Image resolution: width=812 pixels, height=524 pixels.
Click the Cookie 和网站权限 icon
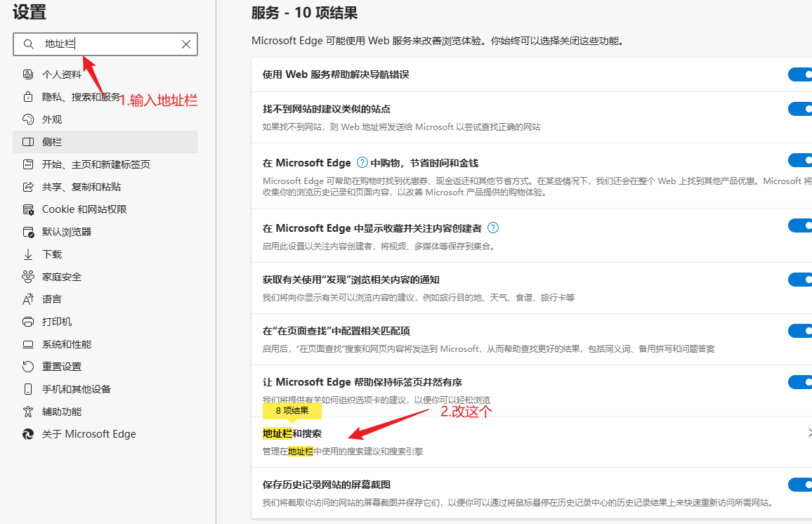(x=28, y=209)
